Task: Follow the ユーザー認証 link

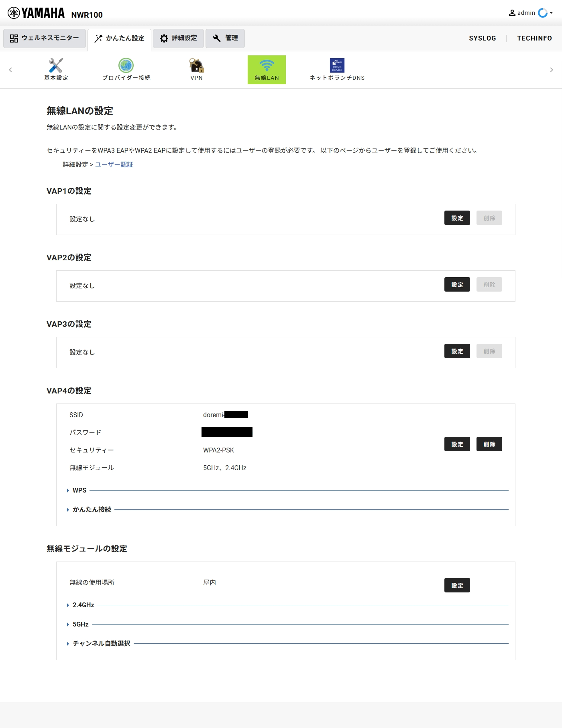Action: click(x=114, y=164)
